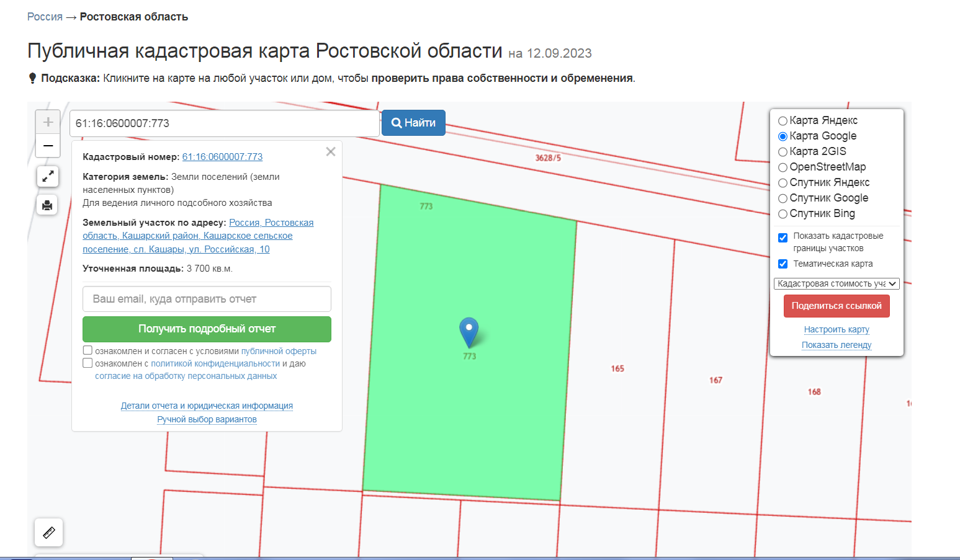Select Спутник Яндекс satellite layer
960x560 pixels.
tap(783, 183)
